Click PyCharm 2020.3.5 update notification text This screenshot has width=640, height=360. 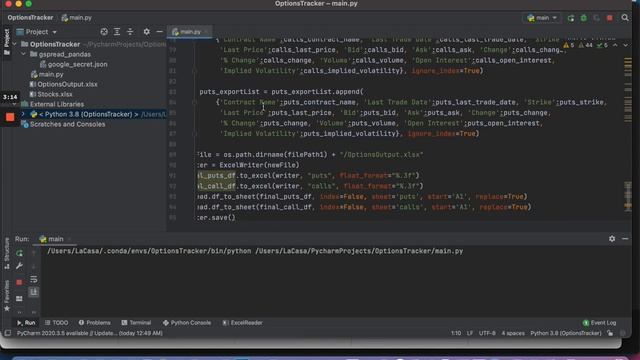pos(89,333)
